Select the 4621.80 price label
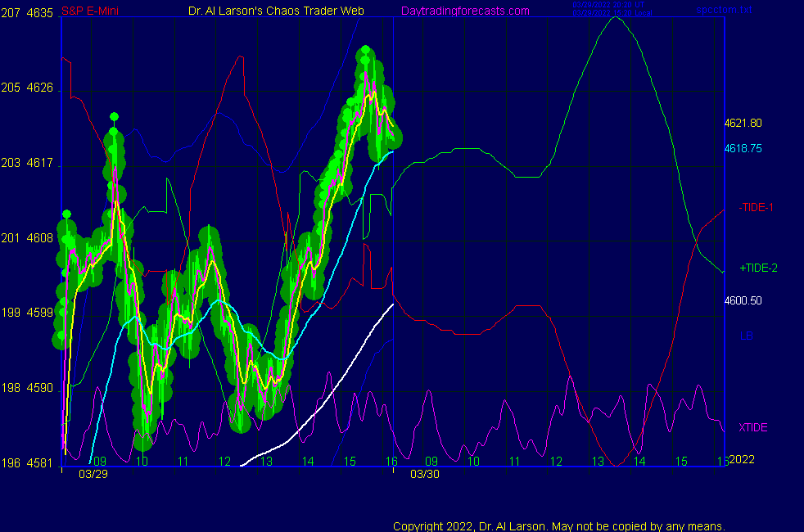This screenshot has width=804, height=532. (x=743, y=123)
